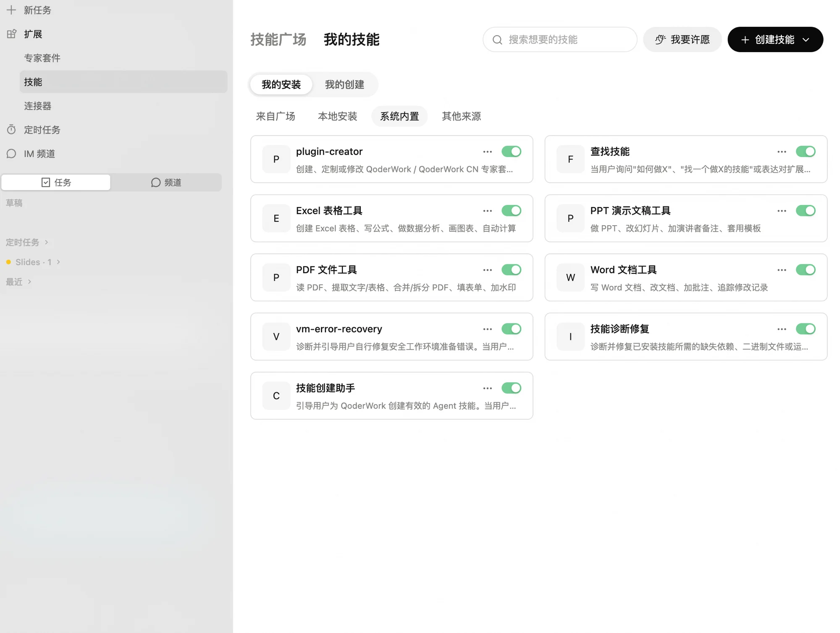Open more options for plugin-creator

point(487,152)
